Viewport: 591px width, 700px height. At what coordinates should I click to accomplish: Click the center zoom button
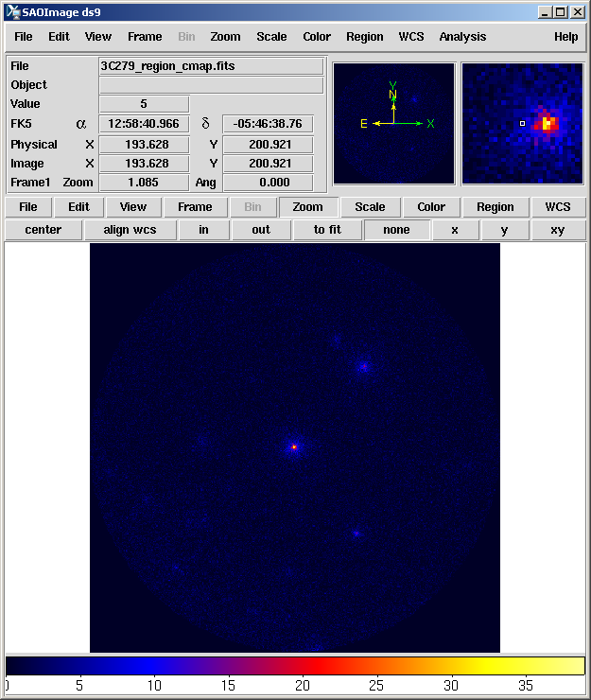pyautogui.click(x=43, y=230)
